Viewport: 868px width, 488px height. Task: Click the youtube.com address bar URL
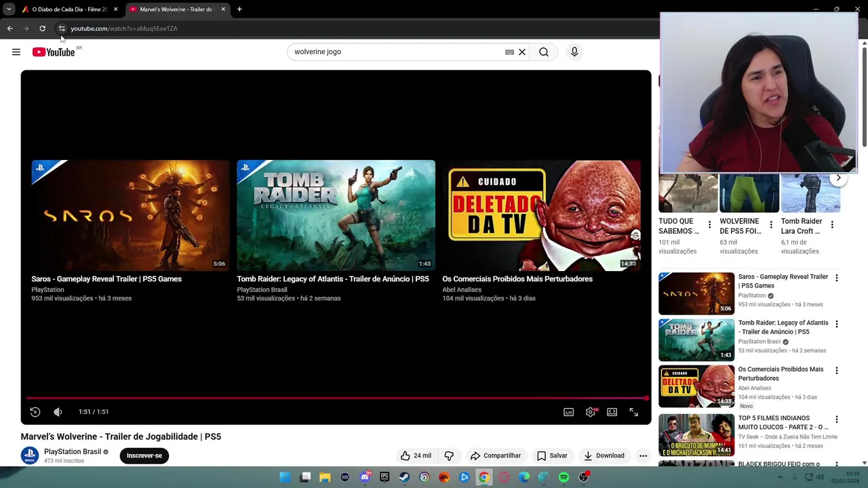point(124,28)
